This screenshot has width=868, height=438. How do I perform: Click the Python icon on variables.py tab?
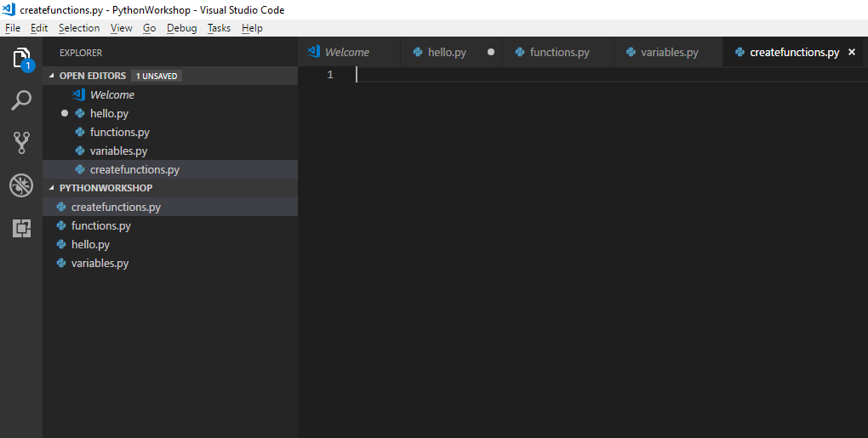[631, 52]
